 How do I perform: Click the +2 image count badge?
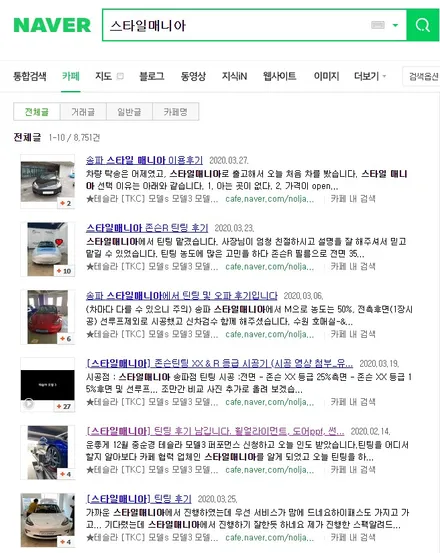pyautogui.click(x=66, y=203)
